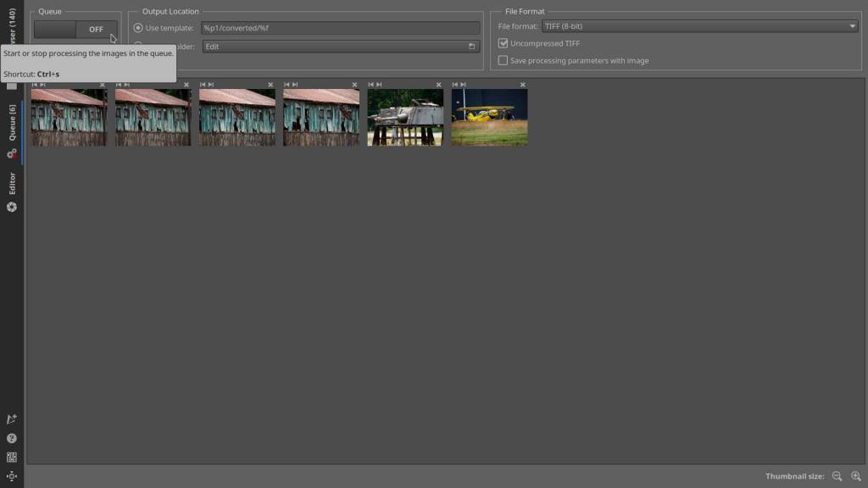The image size is (868, 488).
Task: Open the Edit save folder chooser
Action: 339,47
